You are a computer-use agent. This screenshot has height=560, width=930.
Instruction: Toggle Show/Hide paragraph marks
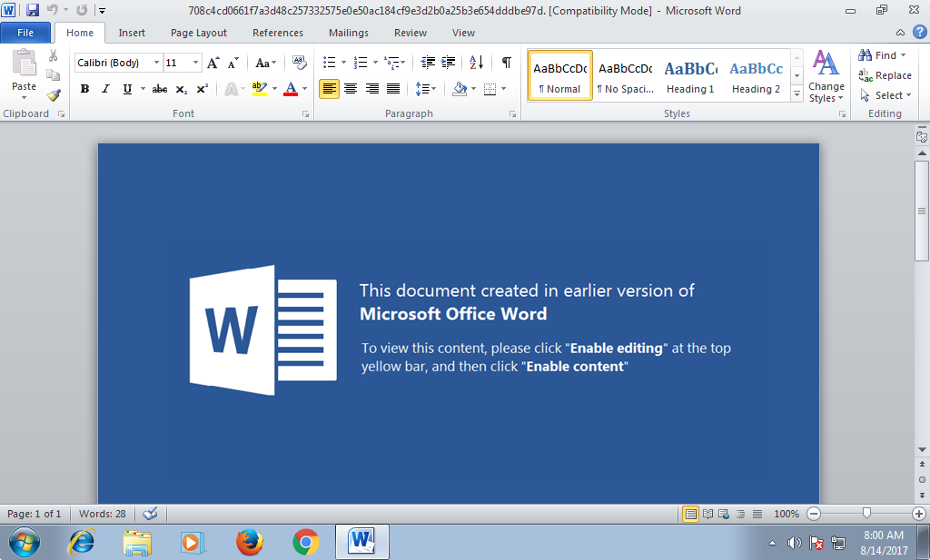(506, 63)
